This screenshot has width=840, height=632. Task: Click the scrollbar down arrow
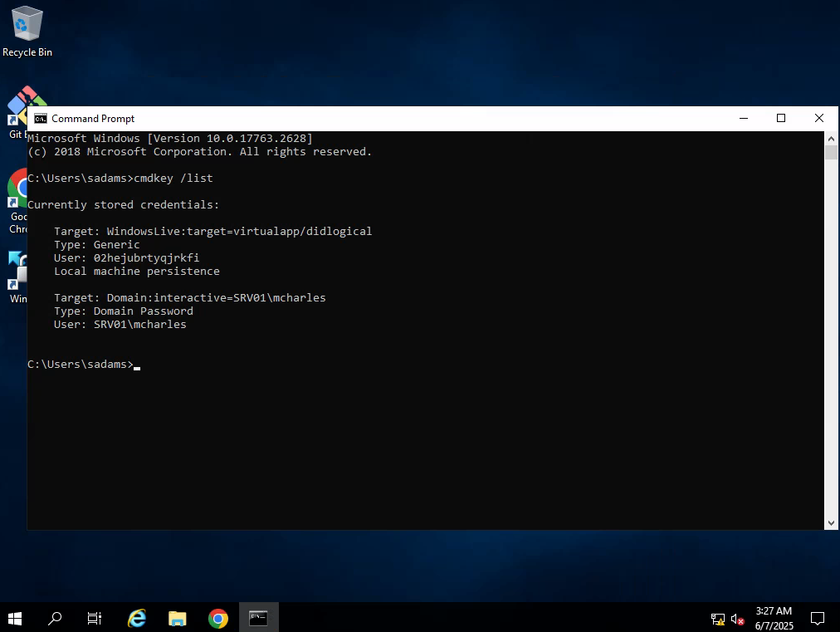click(x=831, y=522)
